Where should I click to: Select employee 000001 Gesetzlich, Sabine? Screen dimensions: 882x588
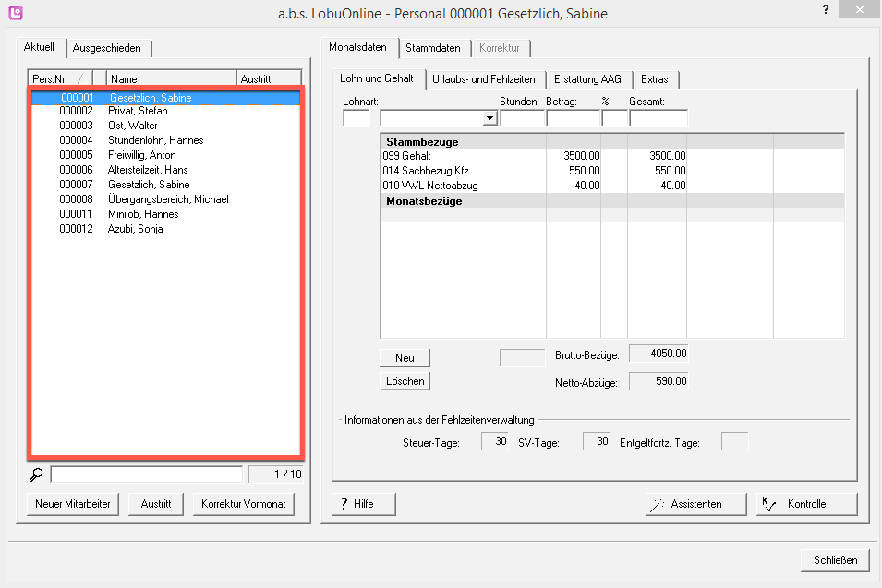point(166,98)
